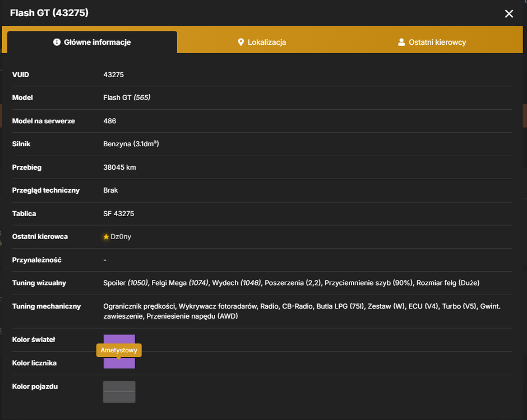Select the server model value 486

click(109, 121)
